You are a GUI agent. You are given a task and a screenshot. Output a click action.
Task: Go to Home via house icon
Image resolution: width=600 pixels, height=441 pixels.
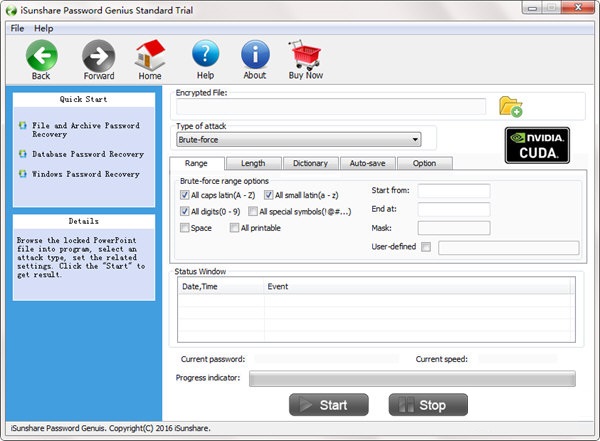point(150,55)
